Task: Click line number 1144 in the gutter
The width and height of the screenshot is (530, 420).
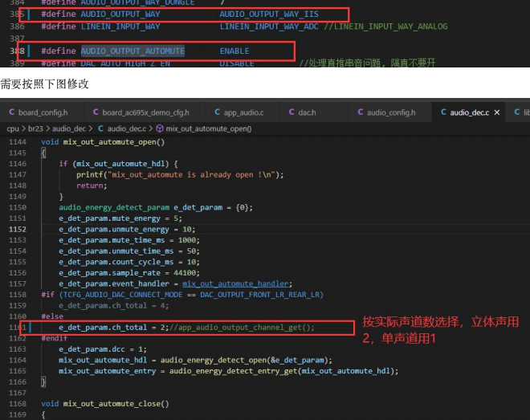Action: tap(18, 142)
